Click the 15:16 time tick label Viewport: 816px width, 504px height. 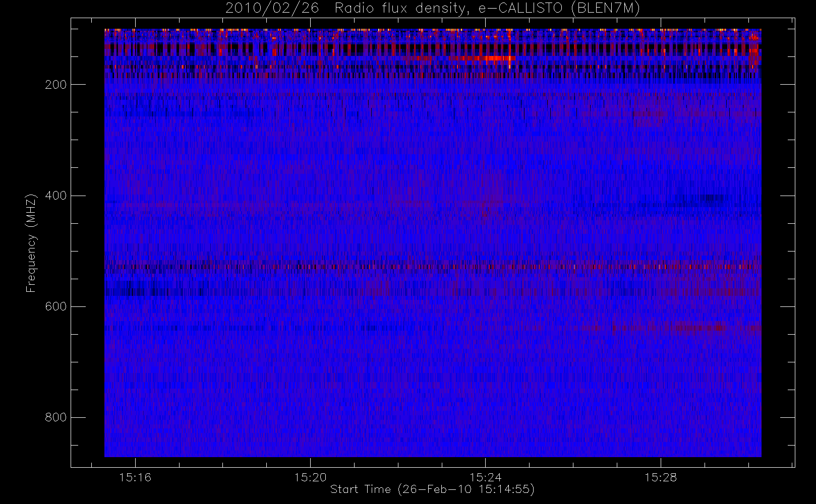click(135, 477)
